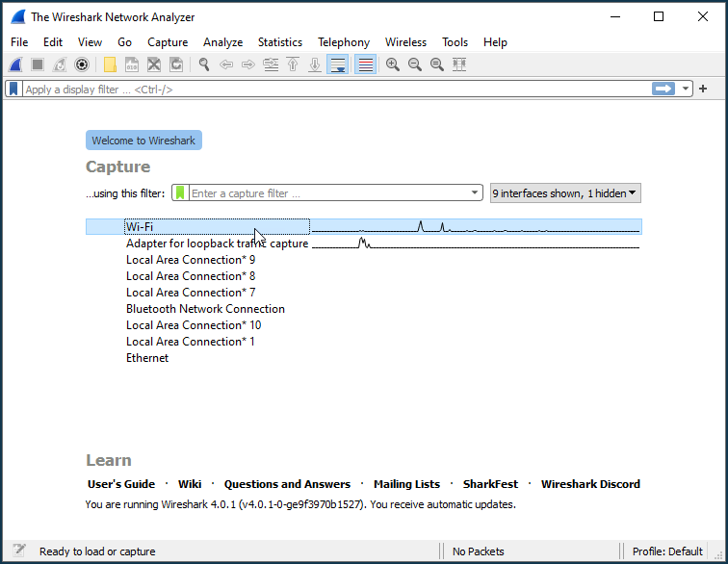Image resolution: width=728 pixels, height=564 pixels.
Task: Apply display filter with the blue arrow button
Action: tap(663, 89)
